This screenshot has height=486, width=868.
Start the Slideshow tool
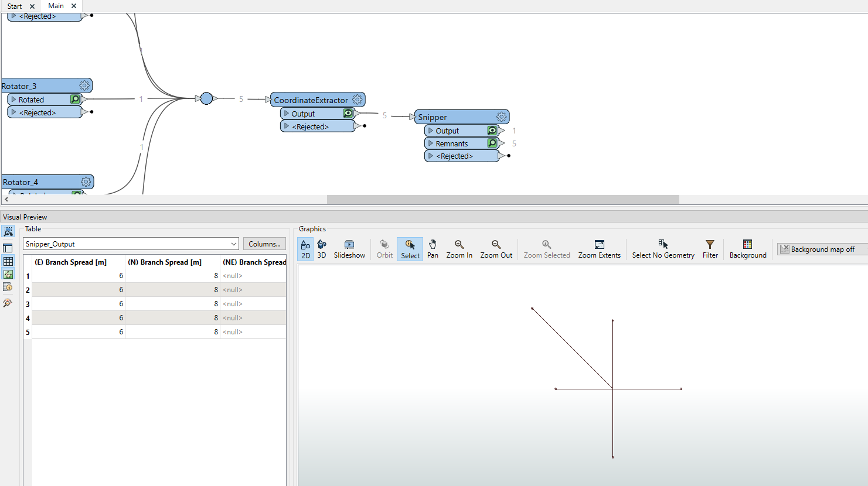349,249
